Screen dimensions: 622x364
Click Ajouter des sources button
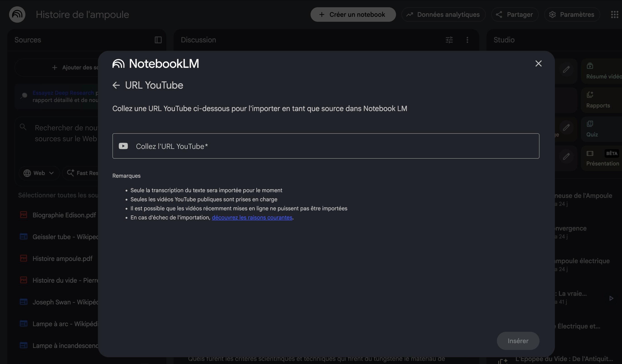[x=57, y=67]
